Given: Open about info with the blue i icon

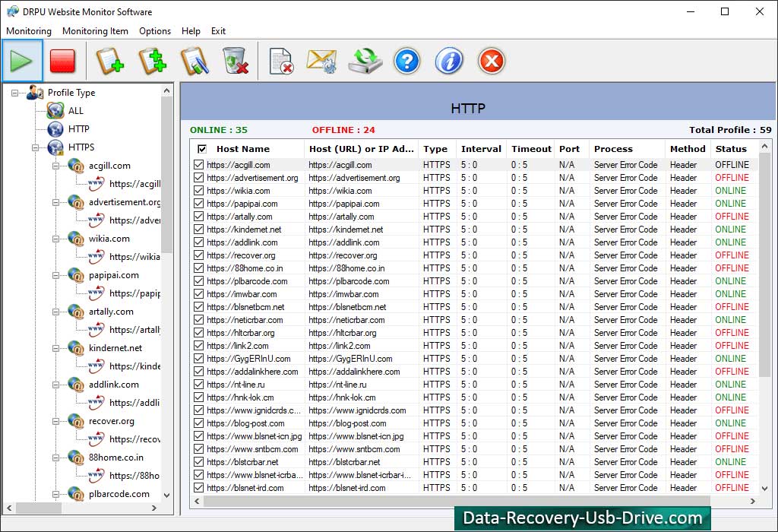Looking at the screenshot, I should click(449, 61).
